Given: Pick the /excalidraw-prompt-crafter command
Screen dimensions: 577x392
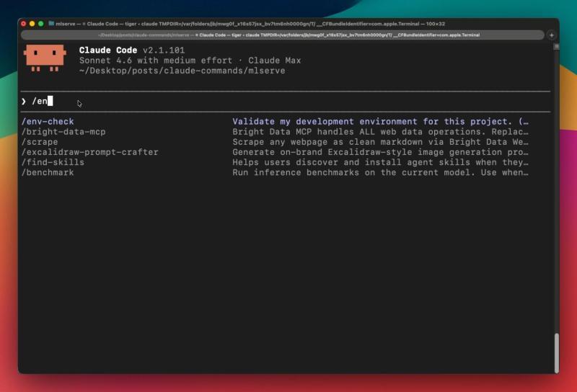Looking at the screenshot, I should pyautogui.click(x=89, y=152).
